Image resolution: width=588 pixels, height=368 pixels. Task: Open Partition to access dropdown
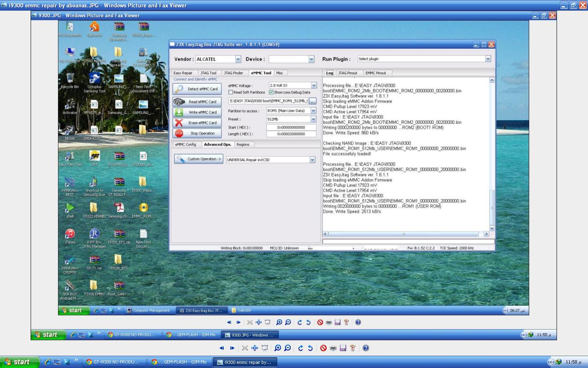pyautogui.click(x=314, y=111)
